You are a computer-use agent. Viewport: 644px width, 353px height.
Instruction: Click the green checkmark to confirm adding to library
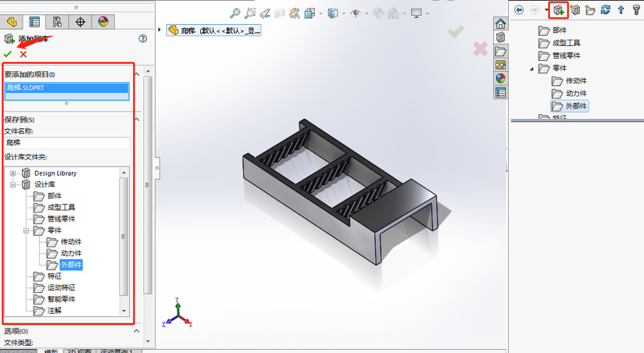click(8, 54)
